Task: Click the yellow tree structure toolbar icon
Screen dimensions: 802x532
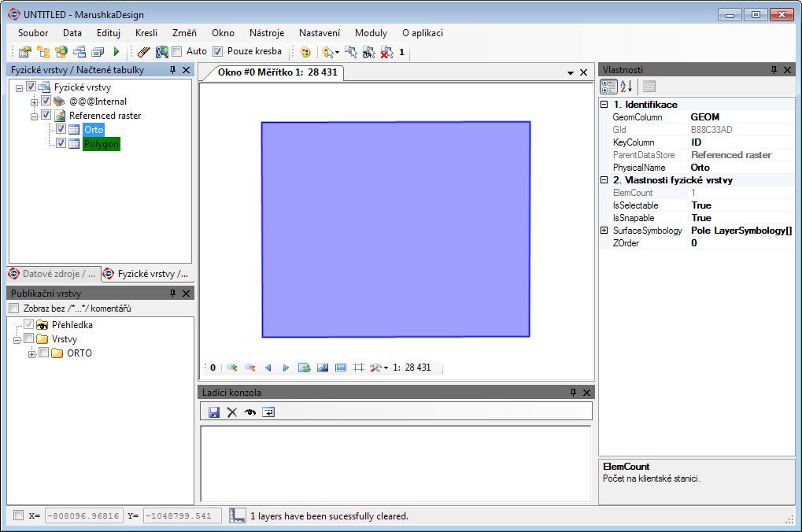Action: (x=43, y=52)
